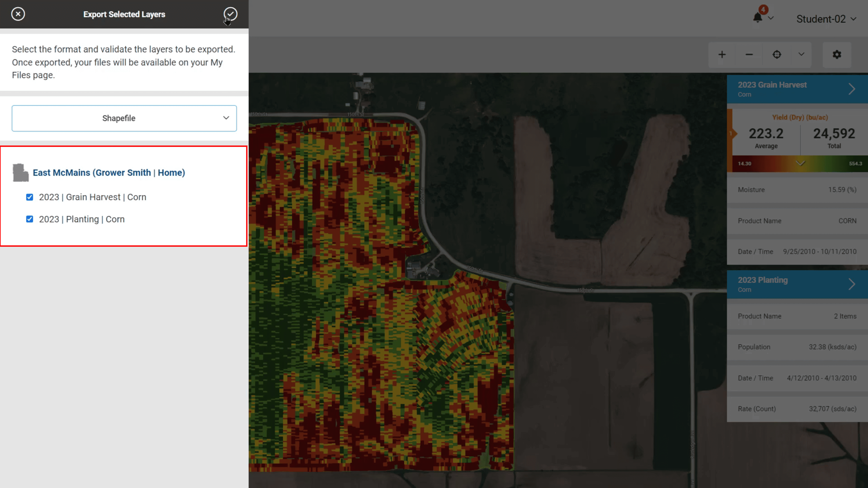Screen dimensions: 868x488
Task: Close the Export Selected Layers panel
Action: click(18, 14)
